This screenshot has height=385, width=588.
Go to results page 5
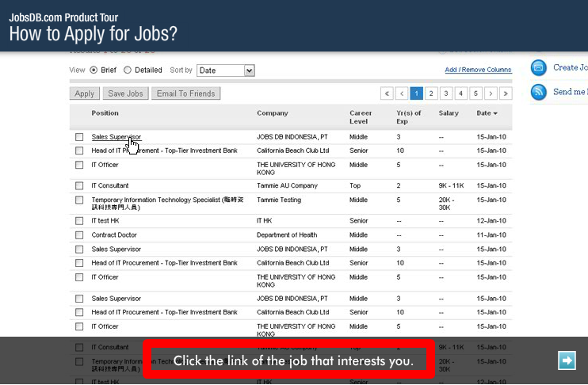[x=476, y=93]
